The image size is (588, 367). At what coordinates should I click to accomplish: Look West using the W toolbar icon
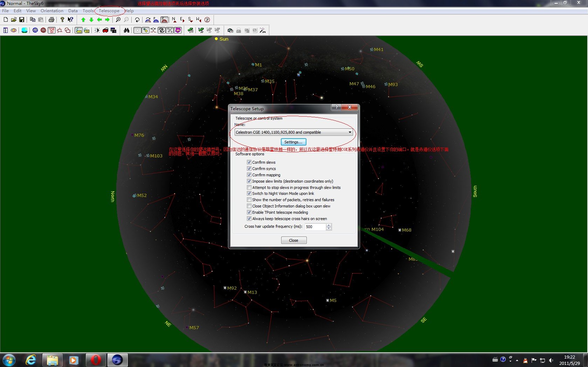[199, 20]
